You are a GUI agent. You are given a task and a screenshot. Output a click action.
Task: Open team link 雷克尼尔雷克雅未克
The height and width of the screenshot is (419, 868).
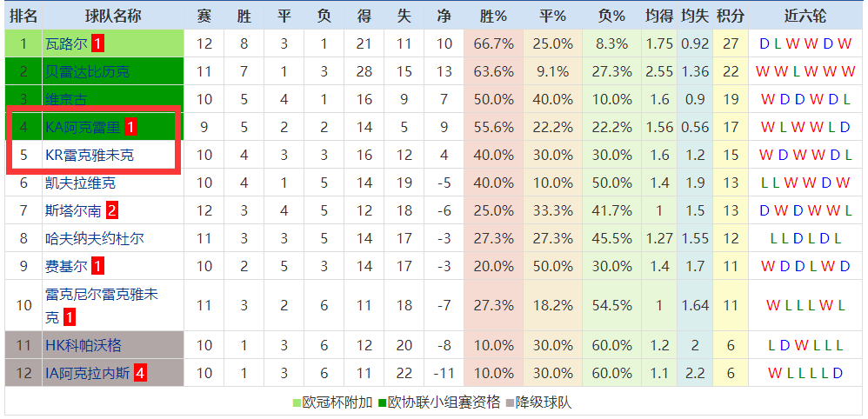click(101, 305)
